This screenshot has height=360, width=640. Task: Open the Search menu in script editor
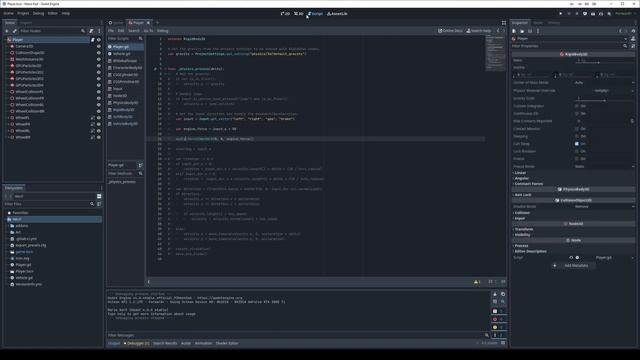coord(134,31)
